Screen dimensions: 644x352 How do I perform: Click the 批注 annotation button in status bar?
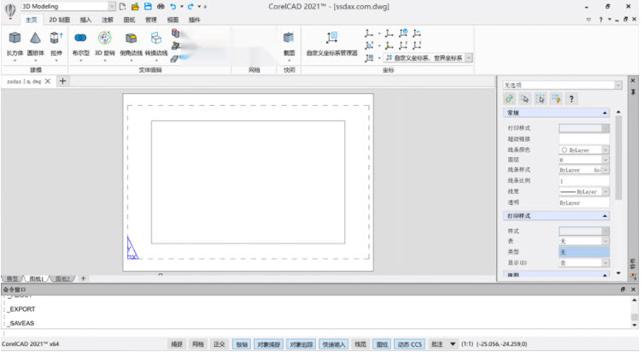coord(436,344)
